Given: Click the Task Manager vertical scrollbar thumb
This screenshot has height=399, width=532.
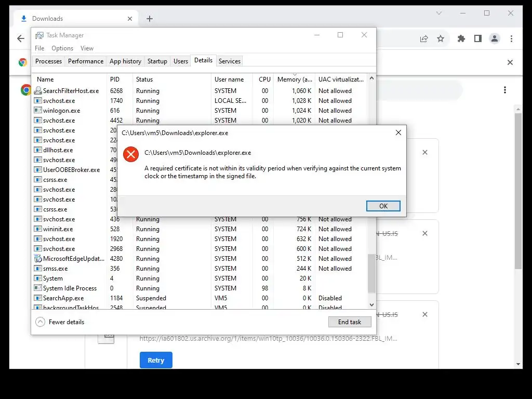Looking at the screenshot, I should pyautogui.click(x=371, y=273).
